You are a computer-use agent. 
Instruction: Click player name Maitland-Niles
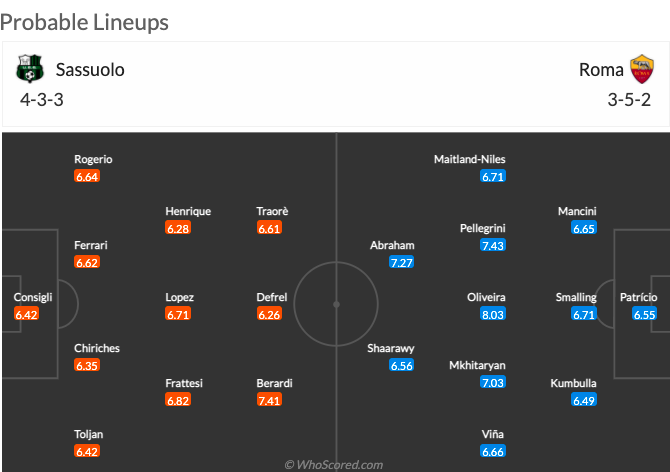(470, 159)
